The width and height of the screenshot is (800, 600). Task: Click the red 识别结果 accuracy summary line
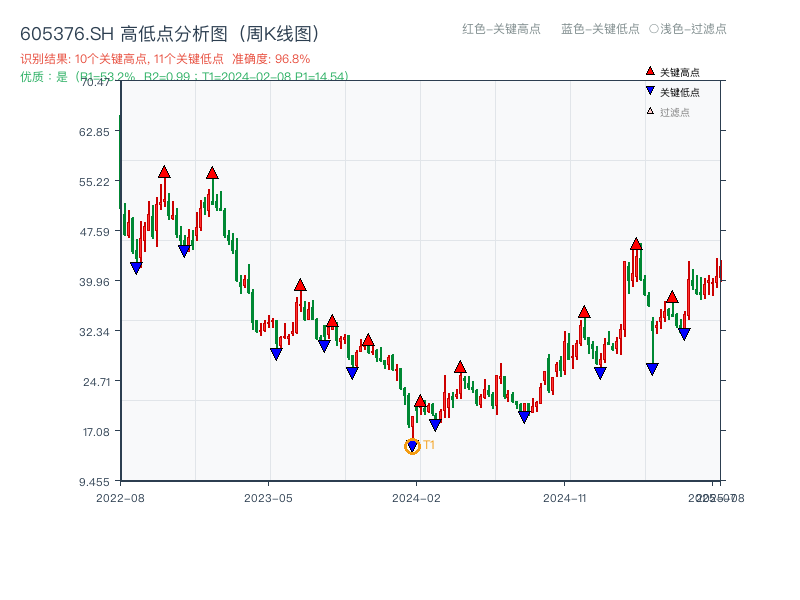[x=165, y=59]
